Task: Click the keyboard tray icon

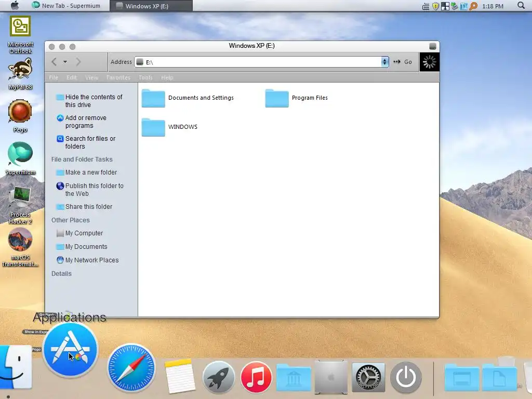Action: click(x=426, y=6)
